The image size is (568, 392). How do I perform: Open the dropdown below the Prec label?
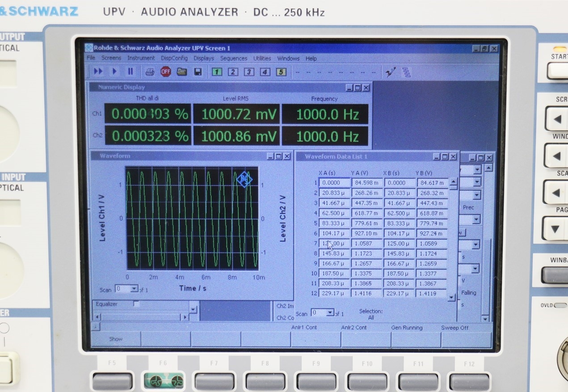[x=476, y=219]
